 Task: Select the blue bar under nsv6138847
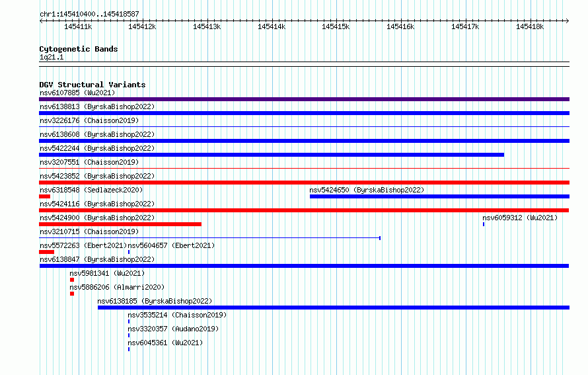coord(304,266)
